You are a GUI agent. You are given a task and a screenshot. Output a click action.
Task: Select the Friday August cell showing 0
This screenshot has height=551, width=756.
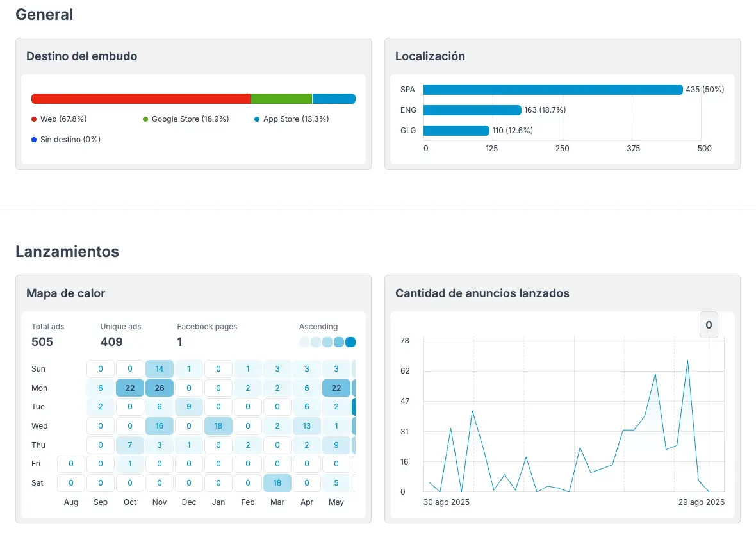pos(71,464)
